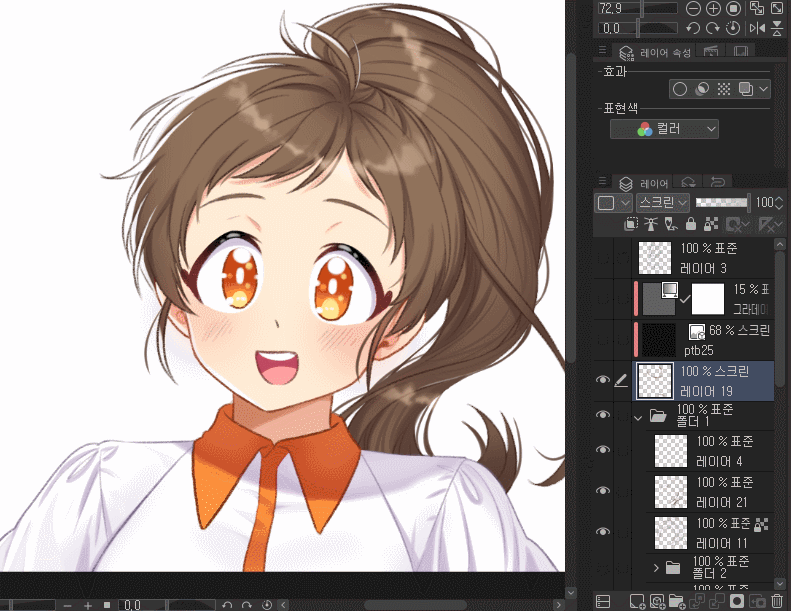This screenshot has width=791, height=611.
Task: Select 레이어 3 thumbnail
Action: click(655, 257)
